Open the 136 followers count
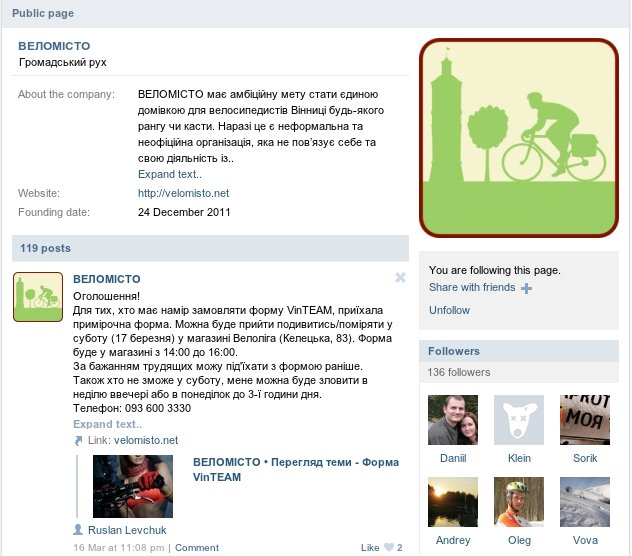The height and width of the screenshot is (556, 632). click(x=459, y=372)
